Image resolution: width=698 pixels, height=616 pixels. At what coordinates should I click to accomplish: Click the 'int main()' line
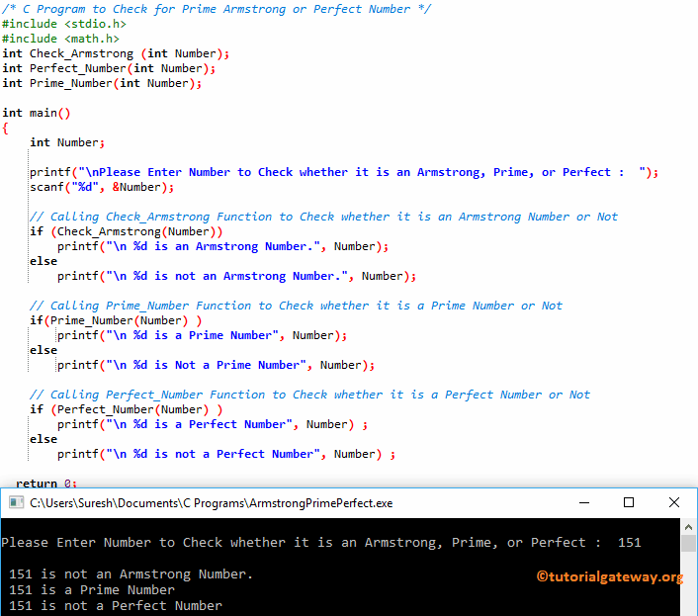[36, 113]
